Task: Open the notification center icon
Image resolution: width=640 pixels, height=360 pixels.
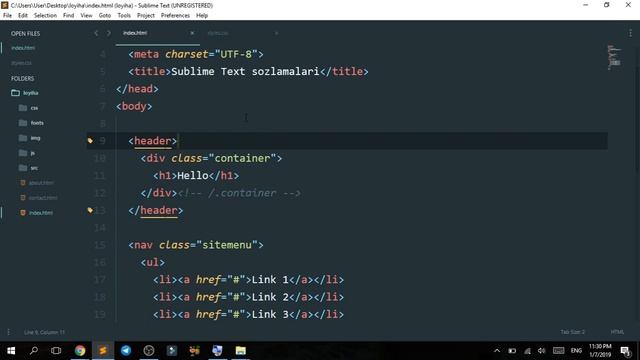Action: coord(625,351)
